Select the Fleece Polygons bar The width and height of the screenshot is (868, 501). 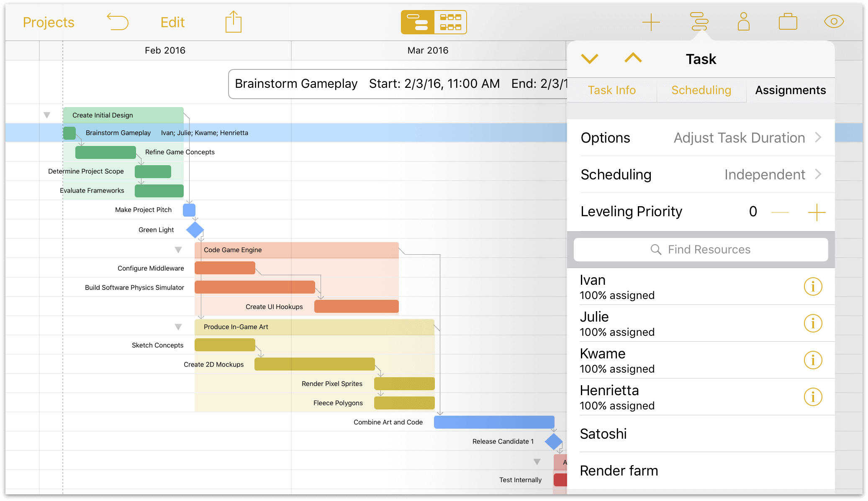404,402
